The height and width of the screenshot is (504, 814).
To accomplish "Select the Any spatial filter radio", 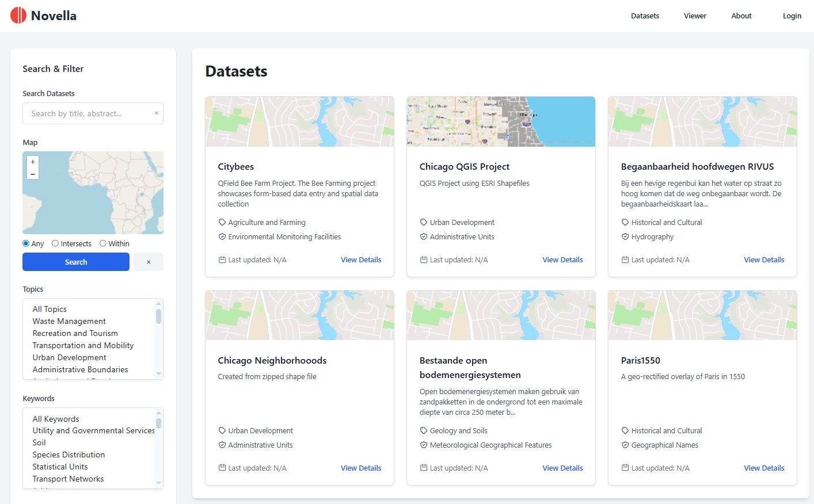I will pos(26,243).
